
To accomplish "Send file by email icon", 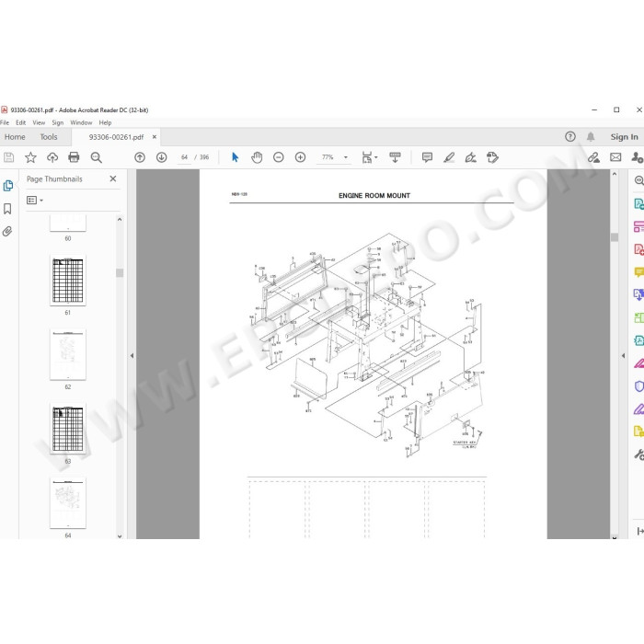I will pos(615,157).
